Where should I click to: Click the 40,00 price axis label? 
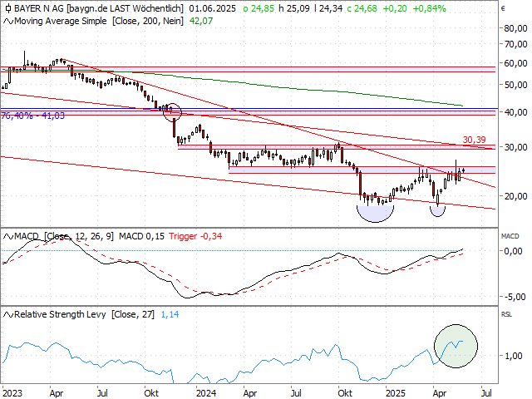click(515, 112)
